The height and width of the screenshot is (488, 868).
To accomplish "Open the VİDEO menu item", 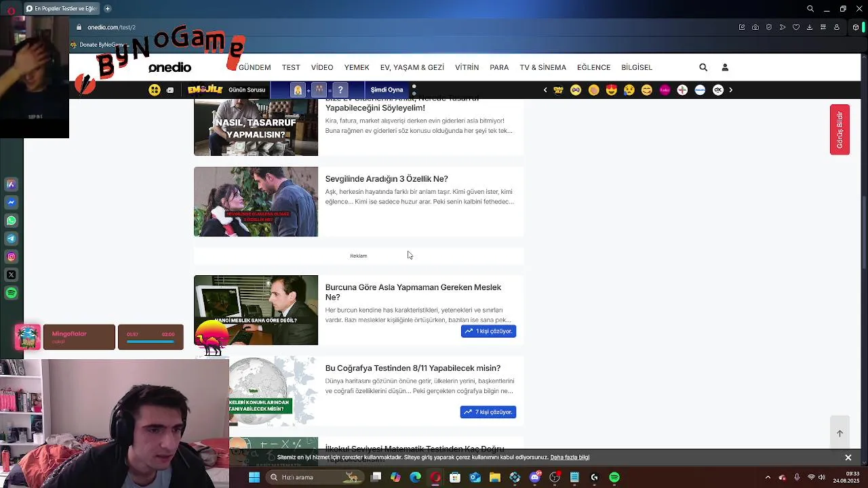I will pos(322,67).
